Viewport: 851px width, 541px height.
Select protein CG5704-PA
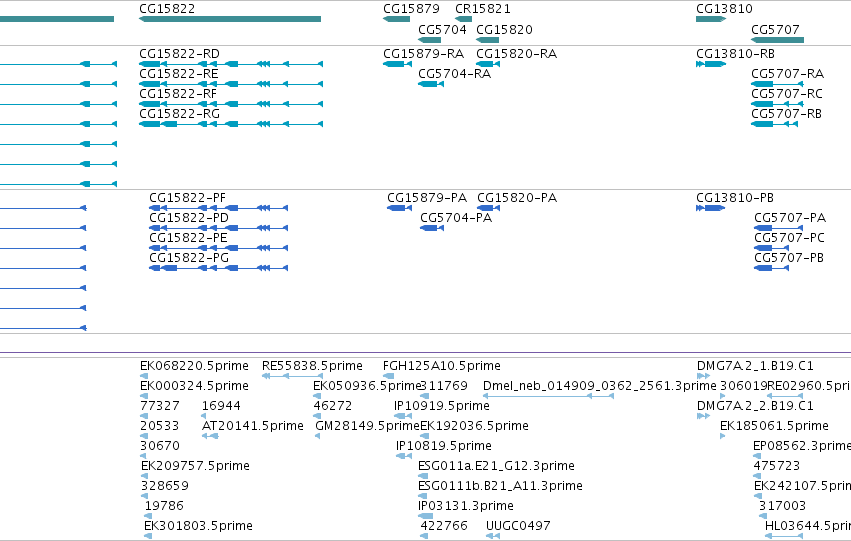point(432,228)
